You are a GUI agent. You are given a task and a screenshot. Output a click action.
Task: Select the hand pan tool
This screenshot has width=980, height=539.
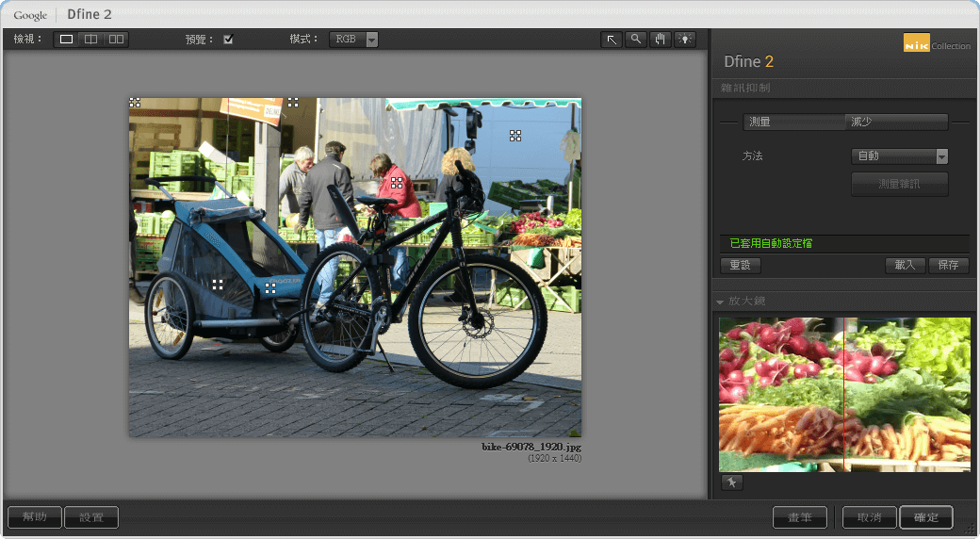[661, 40]
